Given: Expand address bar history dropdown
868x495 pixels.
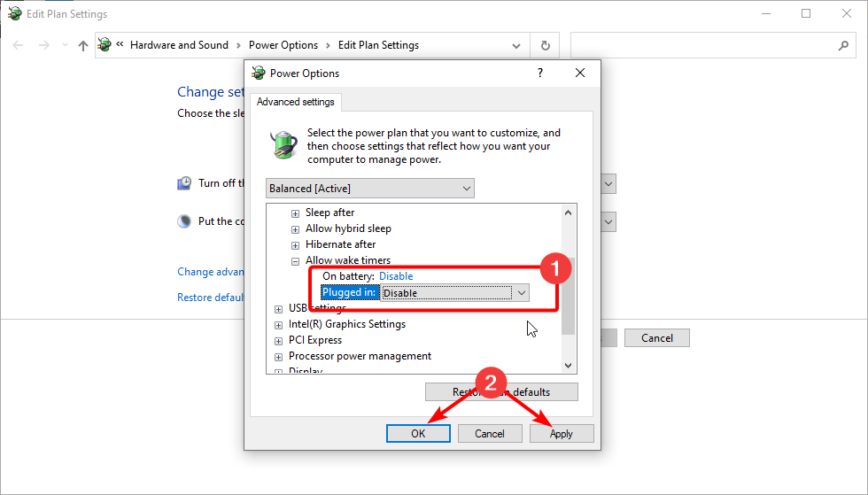Looking at the screenshot, I should pos(515,45).
